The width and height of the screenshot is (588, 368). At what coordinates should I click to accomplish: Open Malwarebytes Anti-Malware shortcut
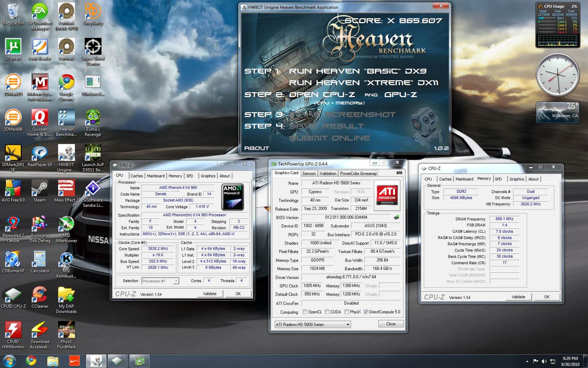[x=40, y=87]
